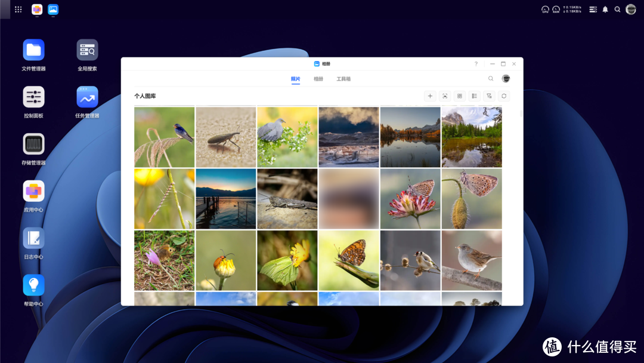Viewport: 644px width, 363px height.
Task: Open the orange butterfly on leaf photo
Action: pos(348,260)
